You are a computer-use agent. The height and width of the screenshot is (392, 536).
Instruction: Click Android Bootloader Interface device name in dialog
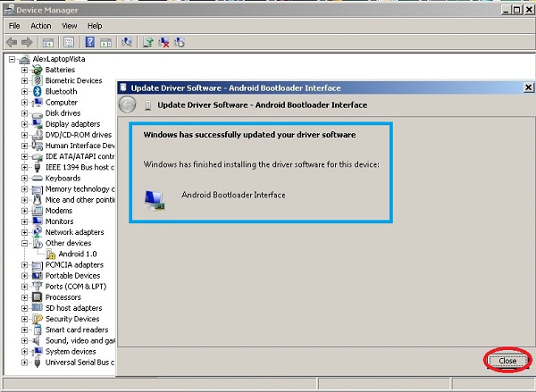pos(233,195)
